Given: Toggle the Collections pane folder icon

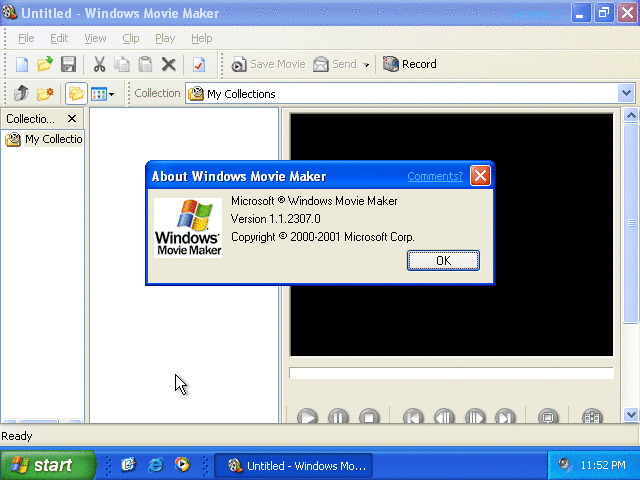Looking at the screenshot, I should 76,93.
